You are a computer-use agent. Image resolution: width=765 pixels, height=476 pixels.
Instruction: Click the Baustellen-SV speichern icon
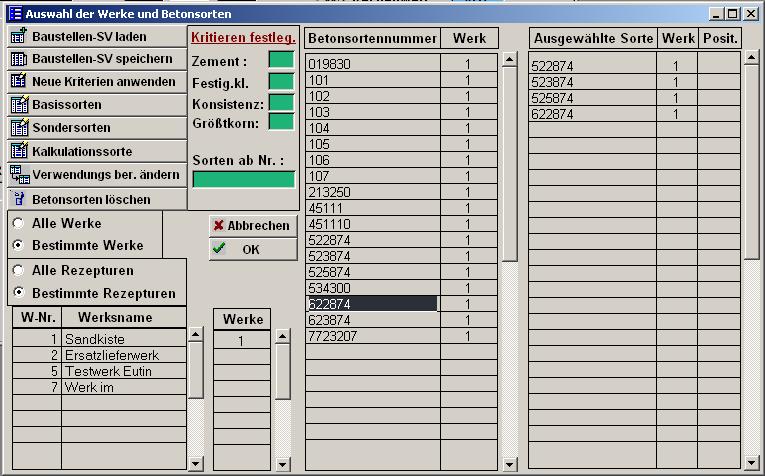tap(18, 59)
